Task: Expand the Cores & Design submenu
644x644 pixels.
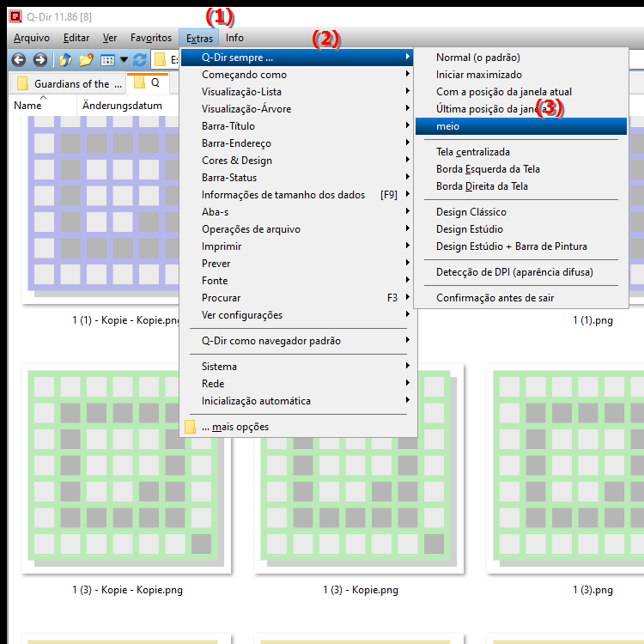Action: point(296,161)
